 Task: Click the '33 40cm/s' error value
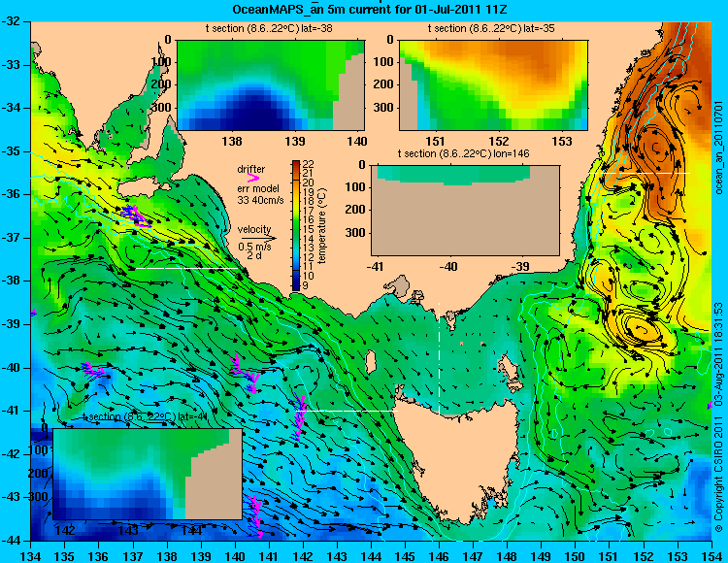point(260,200)
